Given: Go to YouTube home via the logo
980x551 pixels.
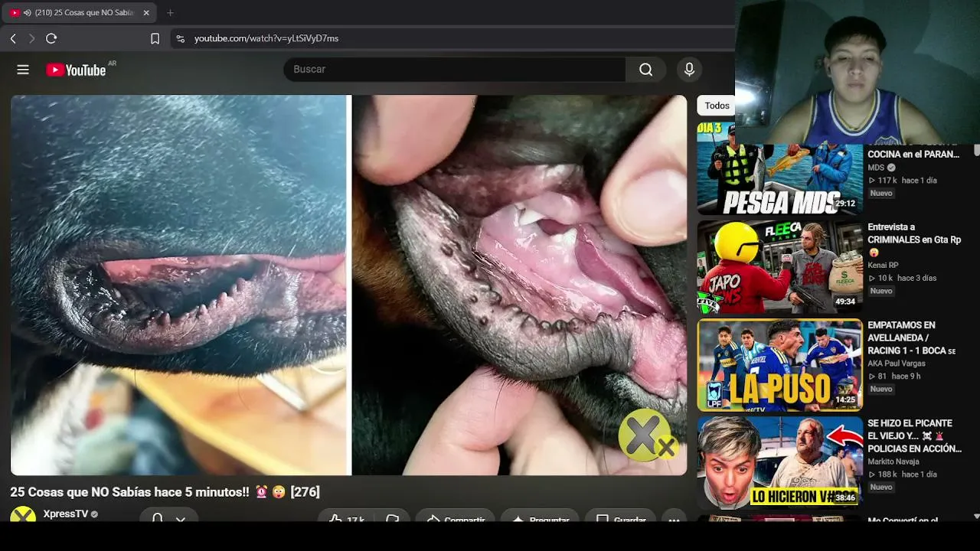Looking at the screenshot, I should pyautogui.click(x=77, y=70).
